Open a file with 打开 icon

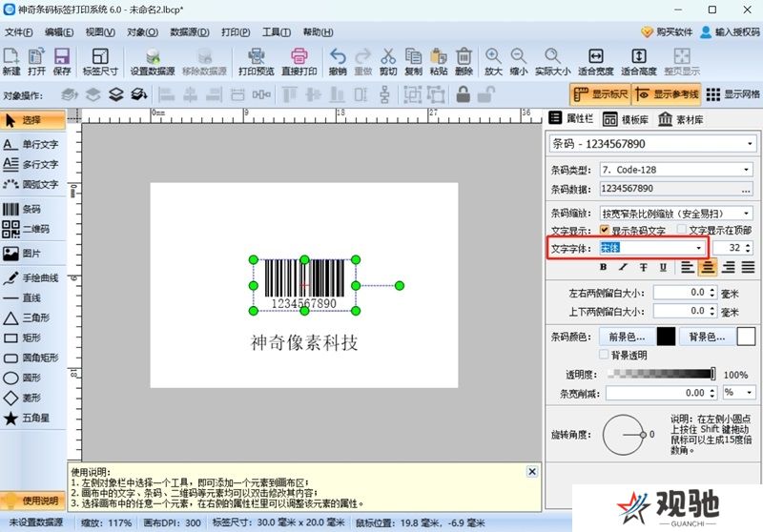[36, 61]
